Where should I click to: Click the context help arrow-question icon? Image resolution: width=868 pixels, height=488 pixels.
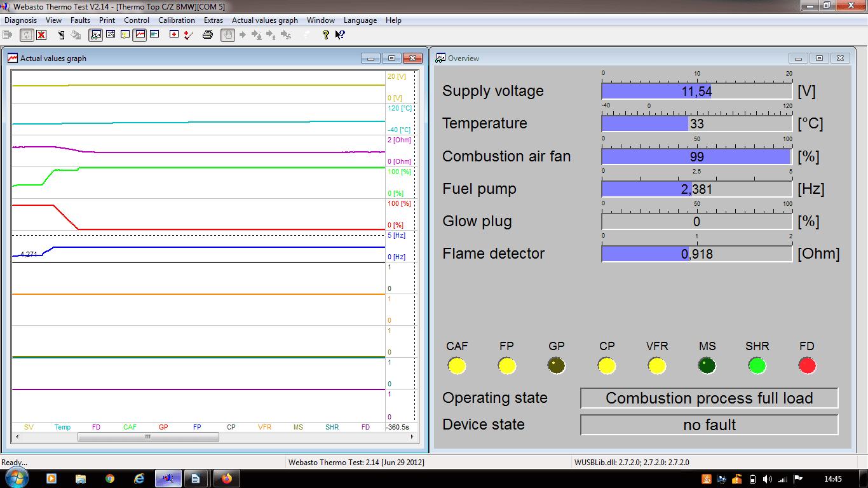340,35
